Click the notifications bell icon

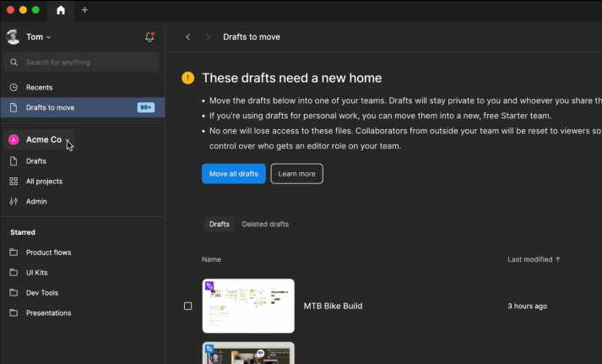coord(149,37)
